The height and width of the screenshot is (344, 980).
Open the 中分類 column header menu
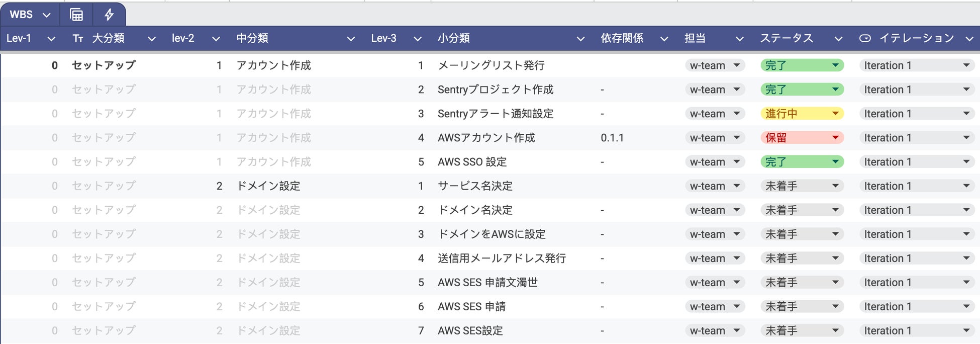tap(351, 39)
